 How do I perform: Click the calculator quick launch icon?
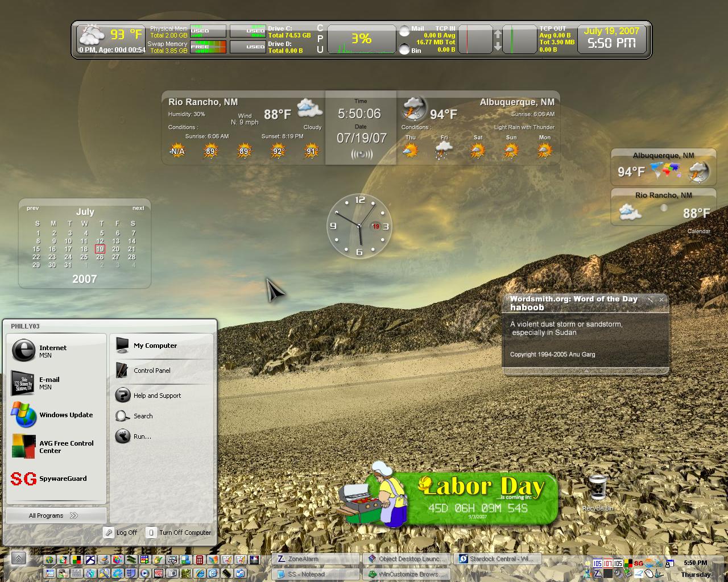tap(200, 560)
